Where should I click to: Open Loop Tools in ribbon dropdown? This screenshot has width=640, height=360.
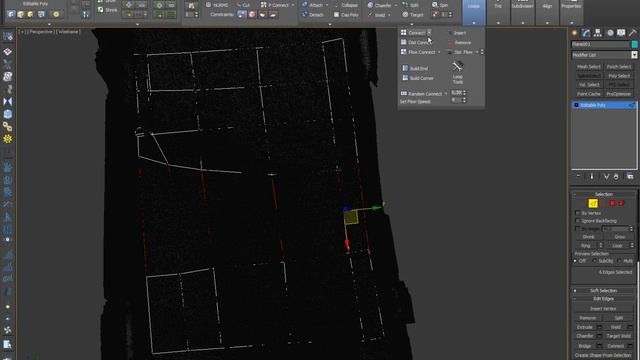point(458,72)
